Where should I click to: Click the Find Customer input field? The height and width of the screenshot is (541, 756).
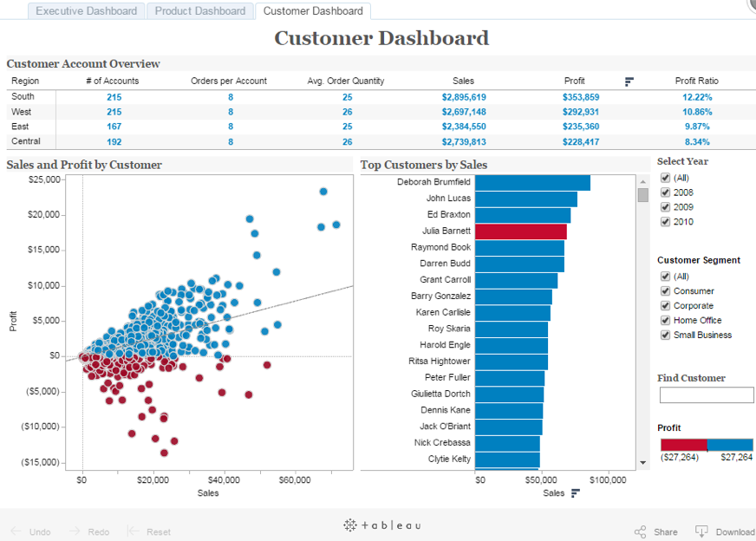click(707, 395)
